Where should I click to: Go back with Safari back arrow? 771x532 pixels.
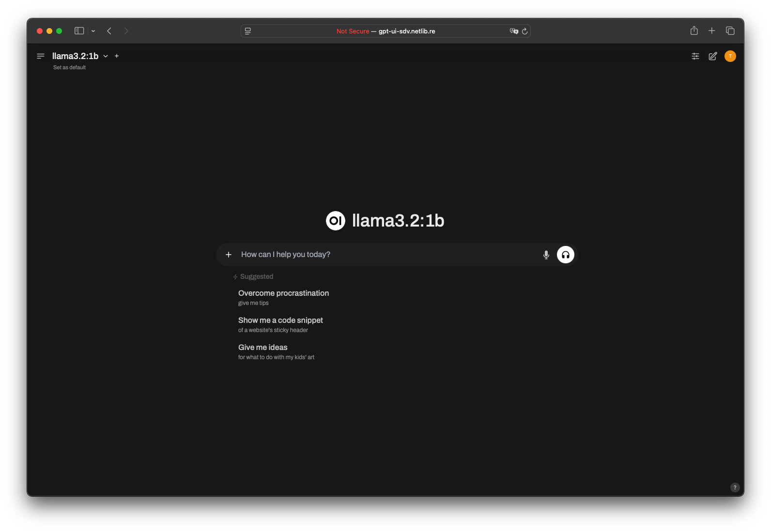tap(109, 31)
